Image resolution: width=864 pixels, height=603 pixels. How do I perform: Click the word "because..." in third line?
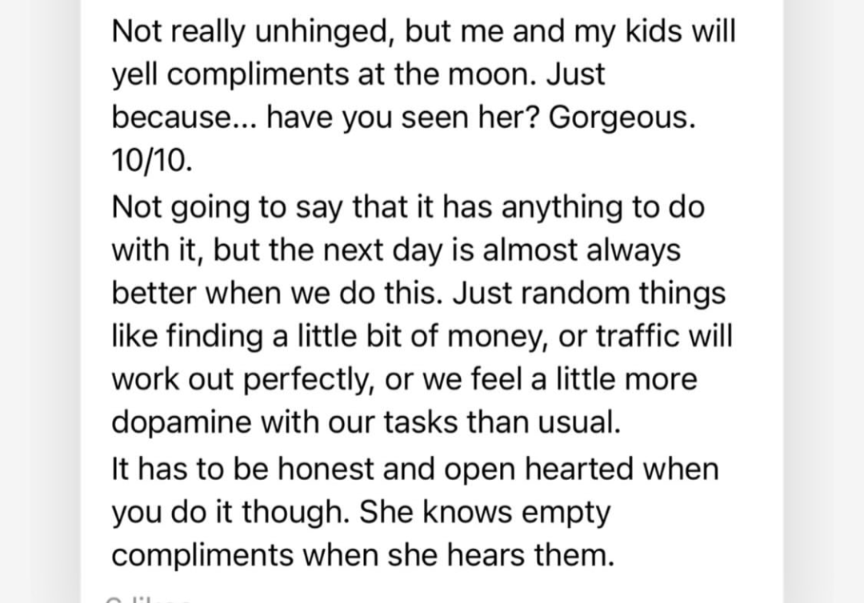click(x=183, y=117)
